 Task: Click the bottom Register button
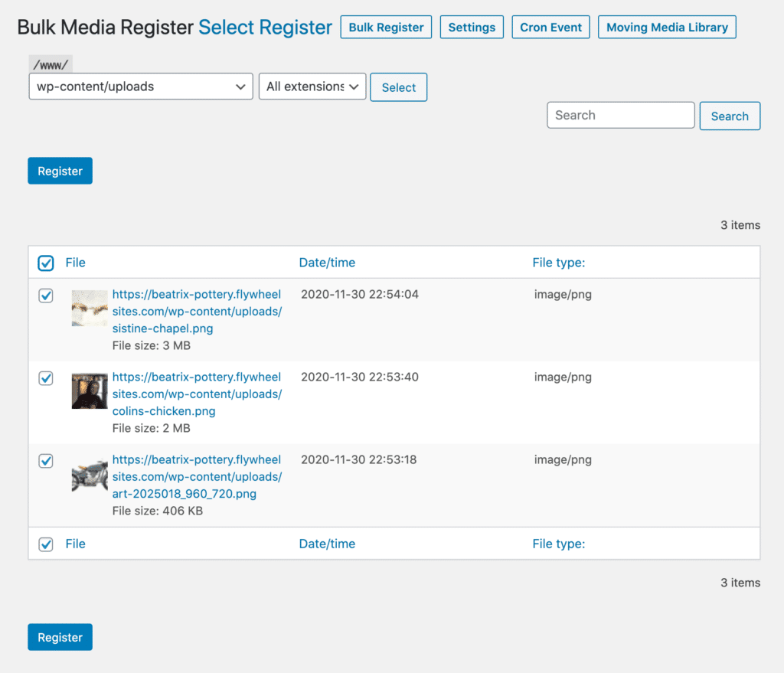(x=60, y=636)
